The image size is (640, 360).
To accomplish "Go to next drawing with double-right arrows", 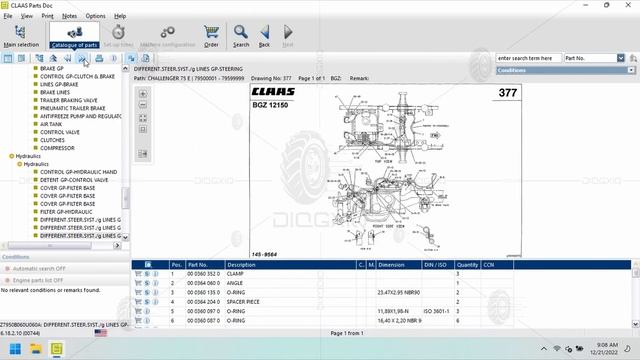I will tap(82, 58).
